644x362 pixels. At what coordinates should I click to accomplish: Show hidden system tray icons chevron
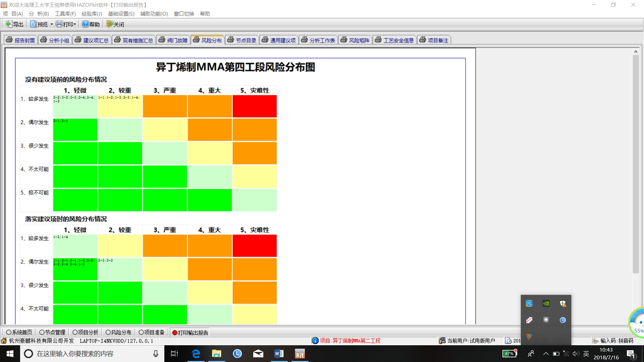[546, 354]
